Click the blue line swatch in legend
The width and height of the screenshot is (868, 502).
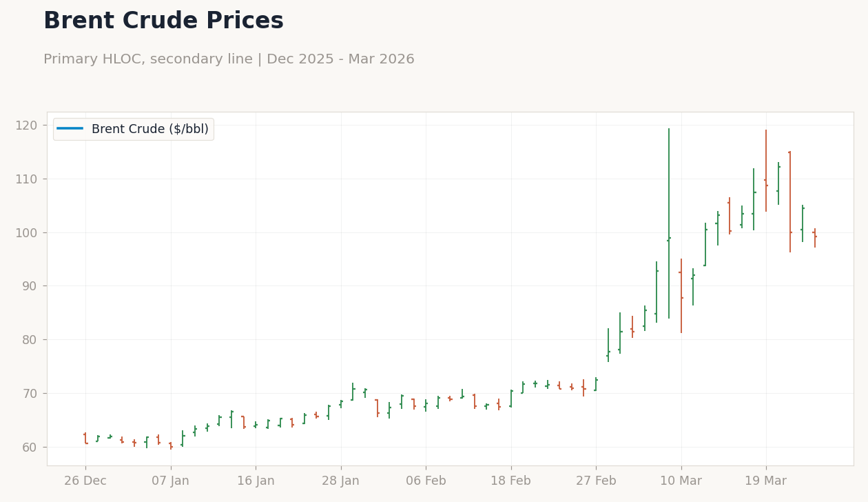coord(70,128)
